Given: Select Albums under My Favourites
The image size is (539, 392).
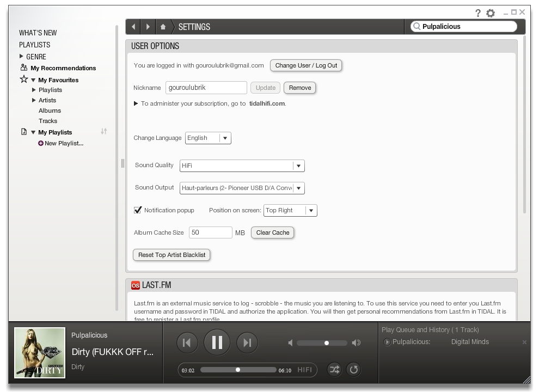Looking at the screenshot, I should pyautogui.click(x=50, y=111).
